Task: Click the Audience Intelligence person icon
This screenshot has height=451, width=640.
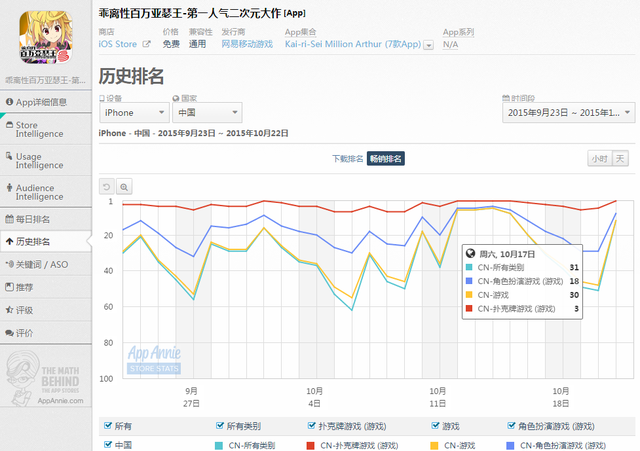Action: [9, 187]
